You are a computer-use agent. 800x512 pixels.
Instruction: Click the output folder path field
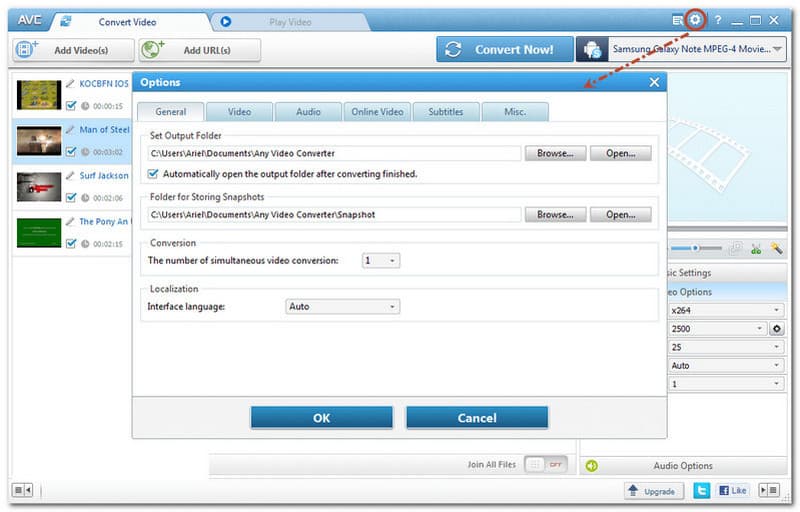pos(334,153)
